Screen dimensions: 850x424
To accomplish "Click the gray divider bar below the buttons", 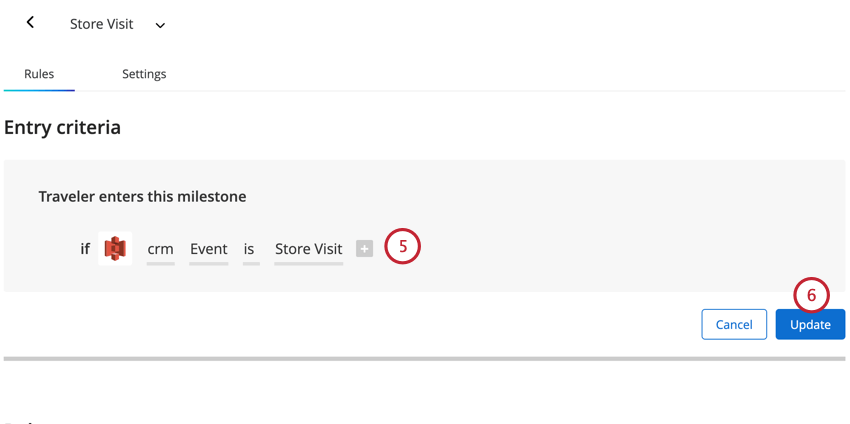I will (424, 358).
